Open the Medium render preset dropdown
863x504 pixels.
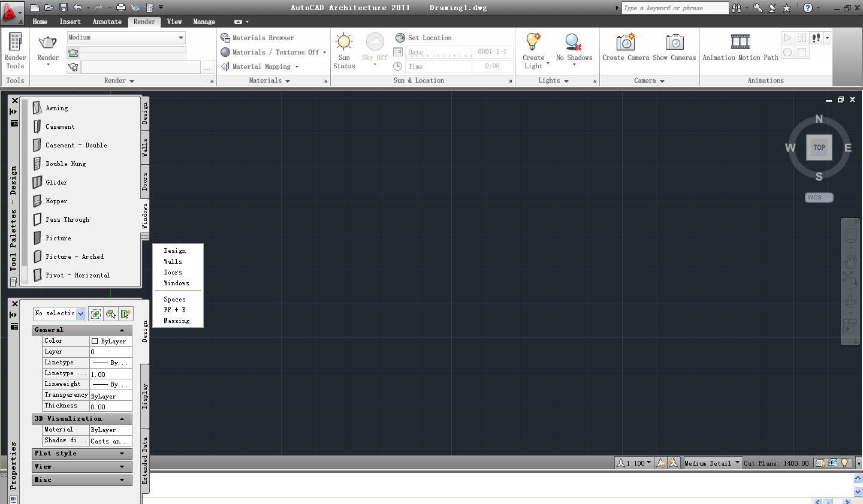[126, 38]
